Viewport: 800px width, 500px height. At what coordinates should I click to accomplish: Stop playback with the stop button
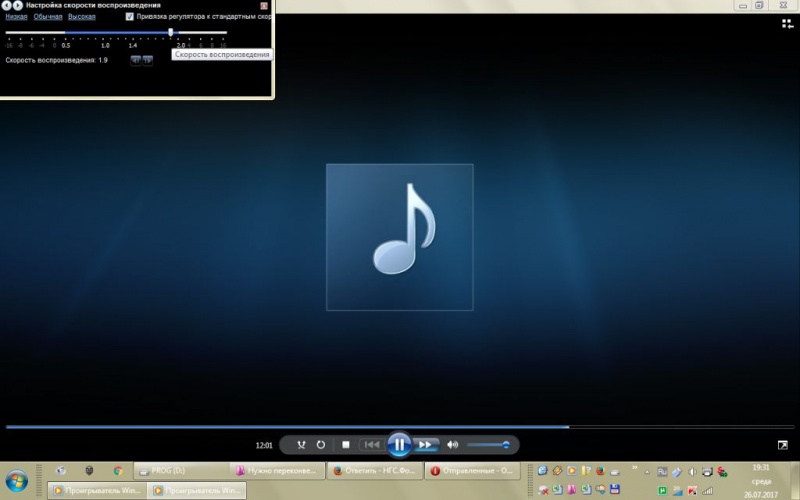coord(346,444)
